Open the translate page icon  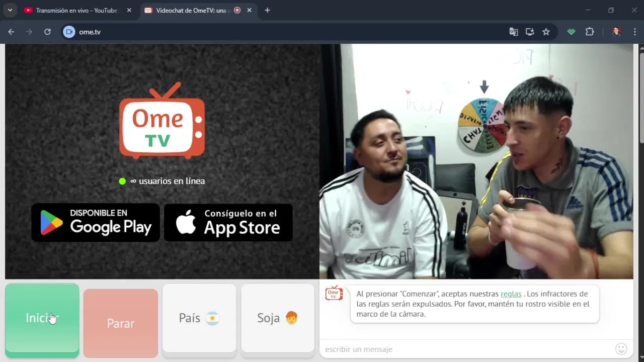click(514, 32)
